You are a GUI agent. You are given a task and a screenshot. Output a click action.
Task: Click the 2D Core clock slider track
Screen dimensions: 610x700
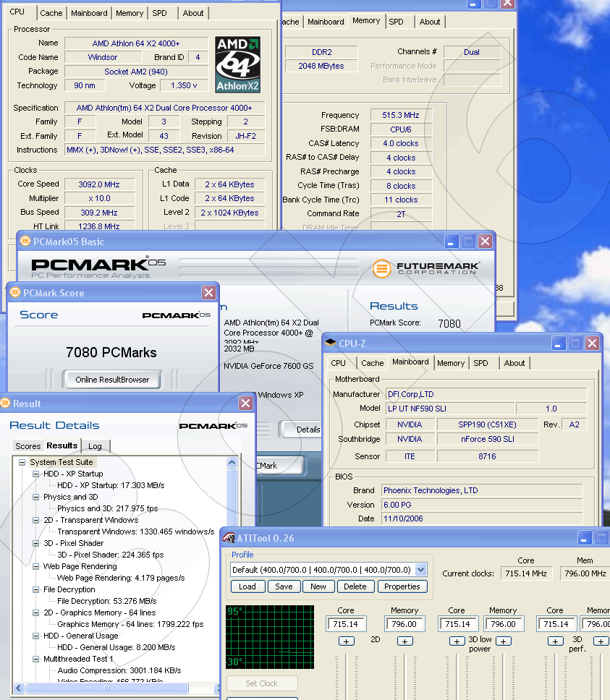pyautogui.click(x=347, y=676)
